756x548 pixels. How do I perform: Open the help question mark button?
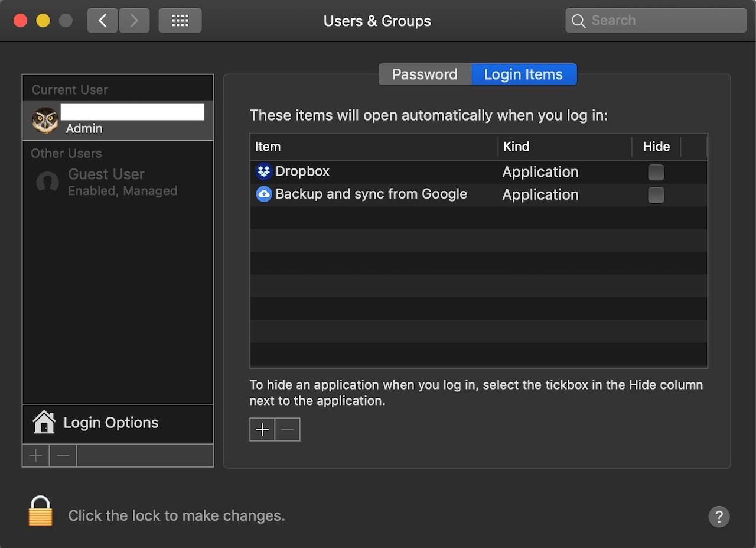pos(719,517)
